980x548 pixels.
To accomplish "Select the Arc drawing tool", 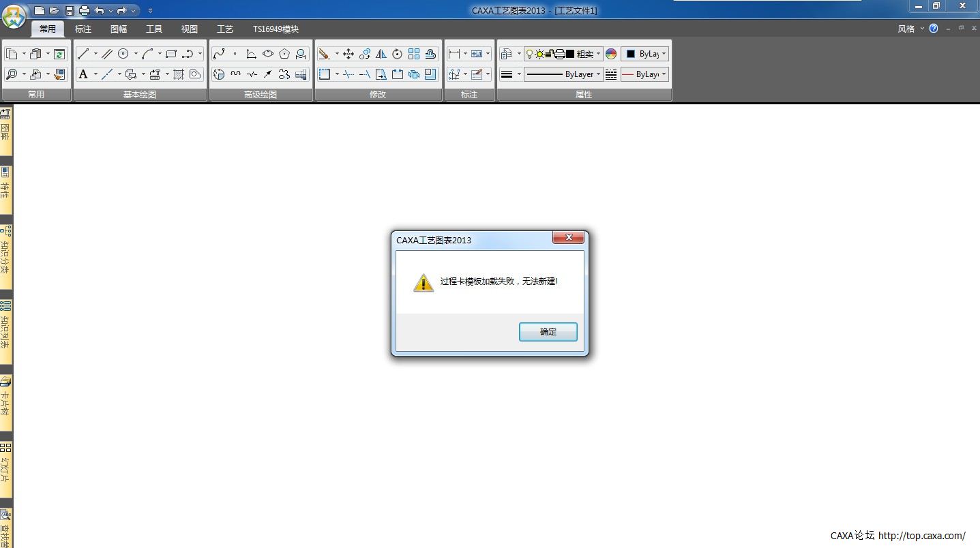I will 147,54.
